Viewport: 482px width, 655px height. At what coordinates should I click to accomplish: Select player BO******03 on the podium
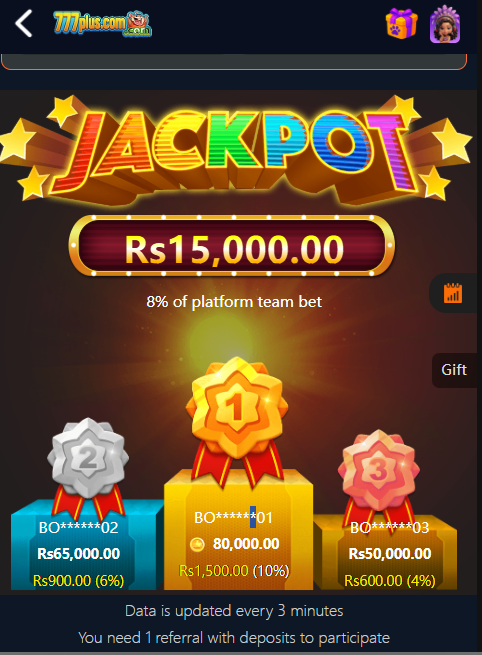[390, 528]
